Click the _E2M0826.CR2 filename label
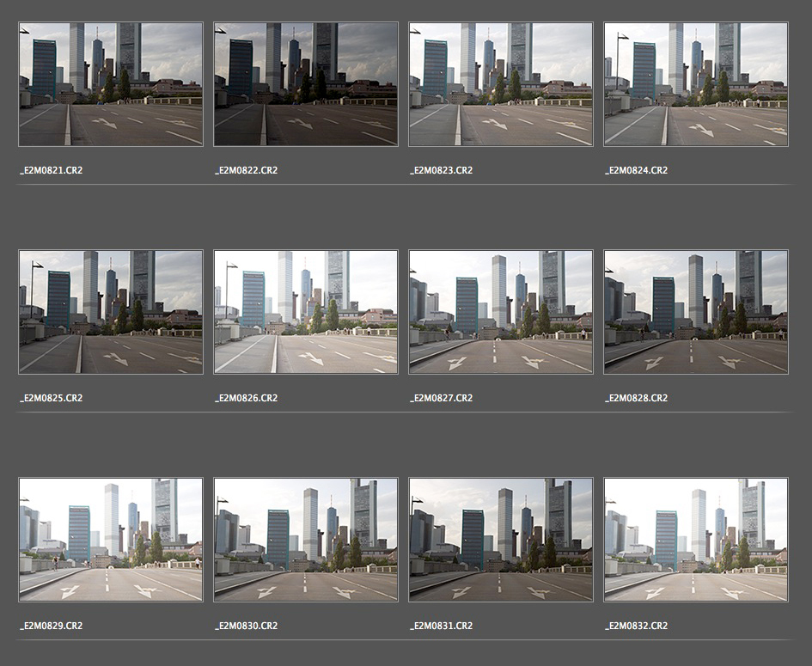 (x=246, y=398)
